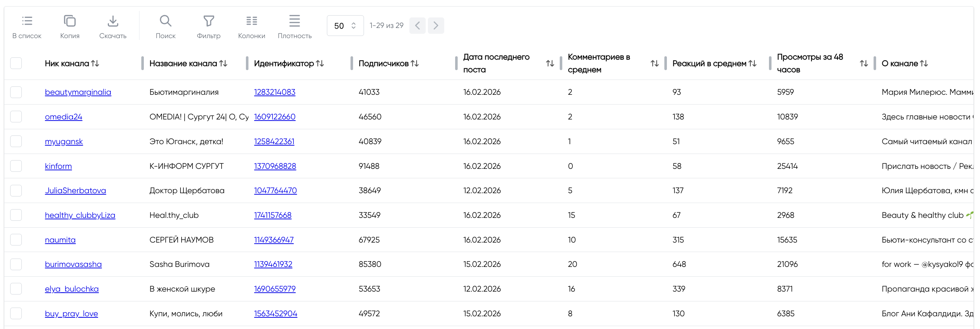
Task: Open the beautymarginalia channel link
Action: pyautogui.click(x=78, y=92)
